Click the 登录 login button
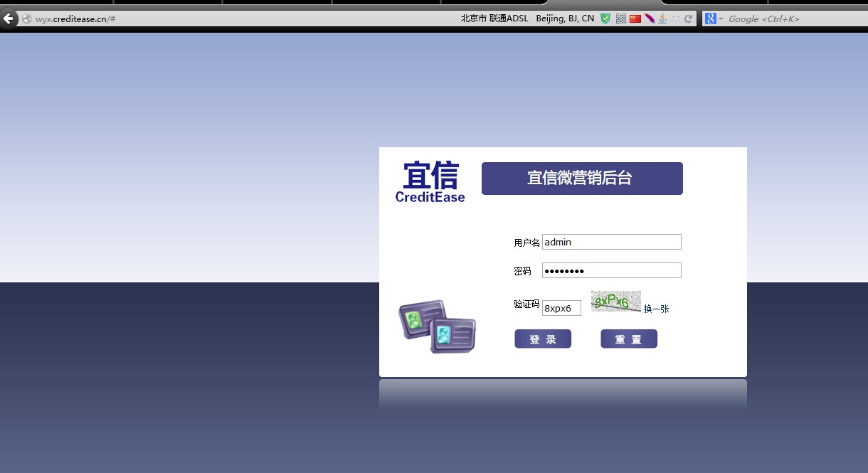The width and height of the screenshot is (868, 473). click(543, 339)
